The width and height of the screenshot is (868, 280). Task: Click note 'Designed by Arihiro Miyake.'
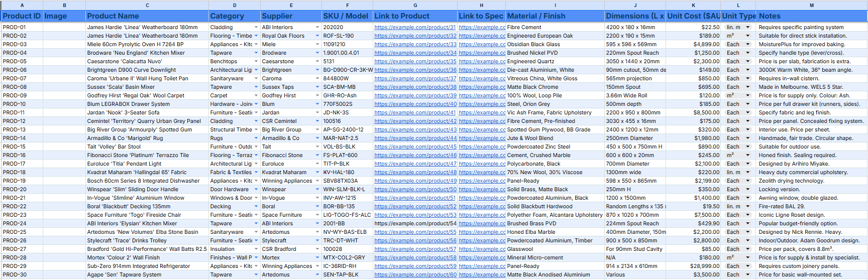click(x=812, y=164)
